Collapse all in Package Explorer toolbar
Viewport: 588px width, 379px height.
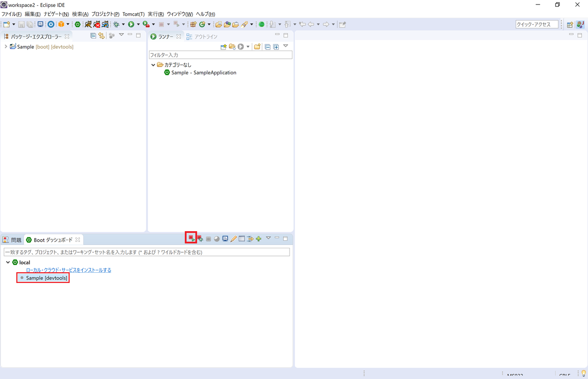pyautogui.click(x=93, y=36)
